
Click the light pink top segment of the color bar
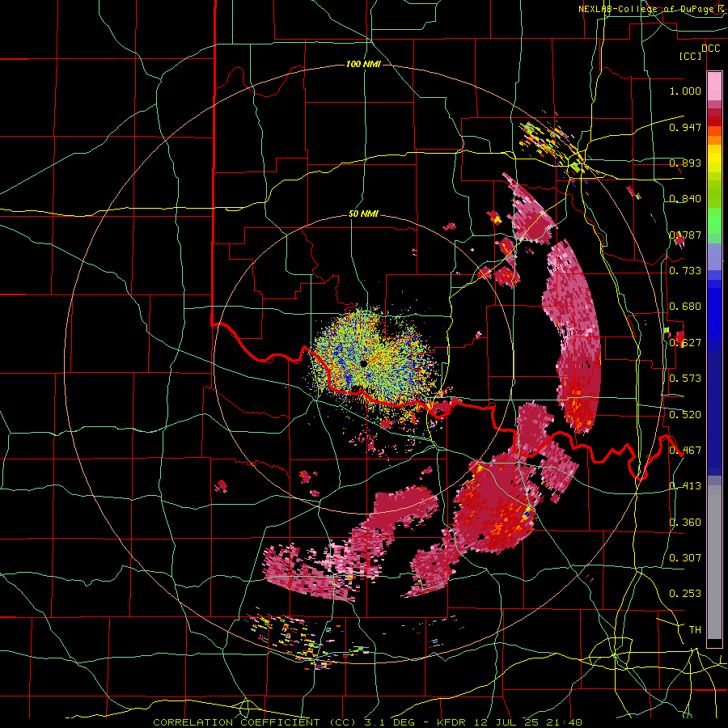point(714,86)
